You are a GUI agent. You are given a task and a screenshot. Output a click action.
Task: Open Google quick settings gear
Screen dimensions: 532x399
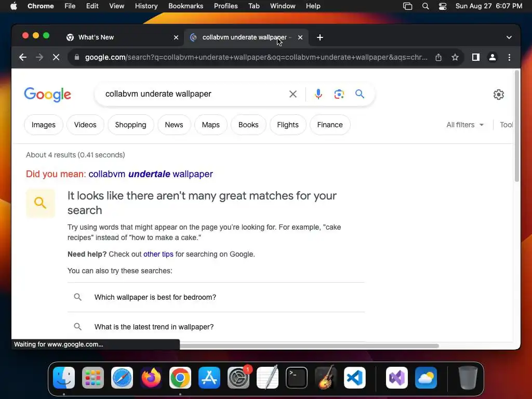(x=498, y=95)
